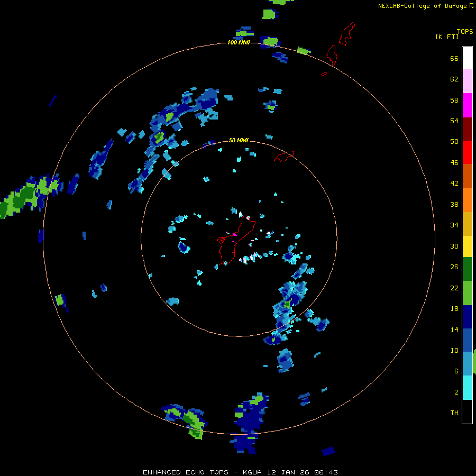The width and height of the screenshot is (476, 476).
Task: Click the 54 legend value
Action: tap(454, 121)
